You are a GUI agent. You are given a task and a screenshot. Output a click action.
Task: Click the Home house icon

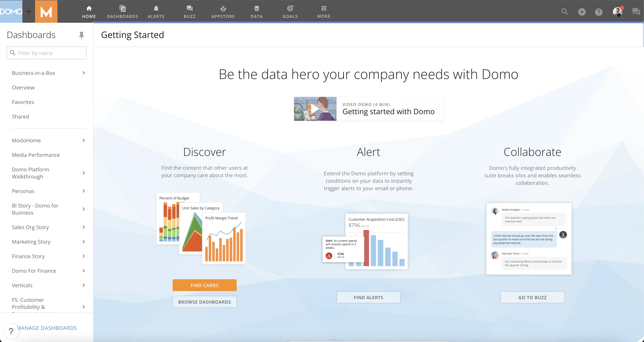click(x=89, y=9)
